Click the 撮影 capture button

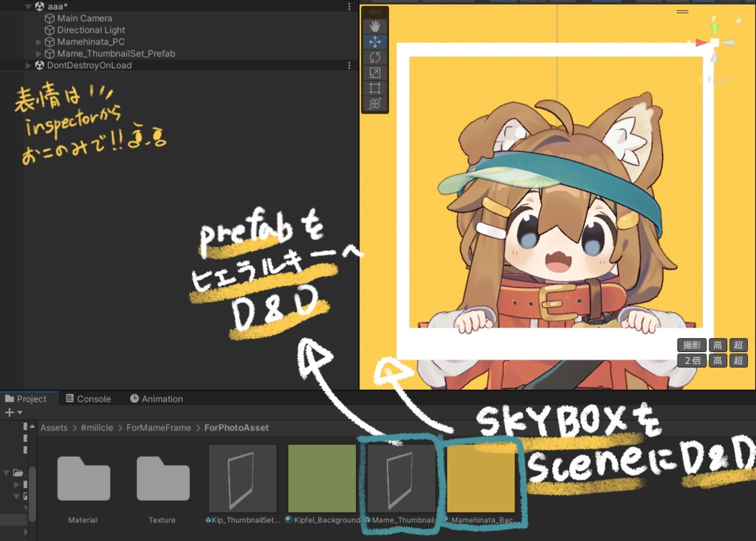pos(692,345)
